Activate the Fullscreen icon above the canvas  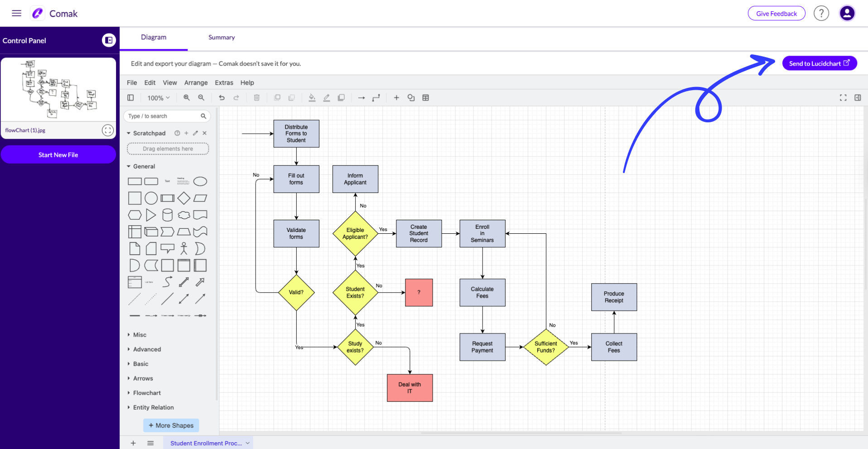point(843,97)
